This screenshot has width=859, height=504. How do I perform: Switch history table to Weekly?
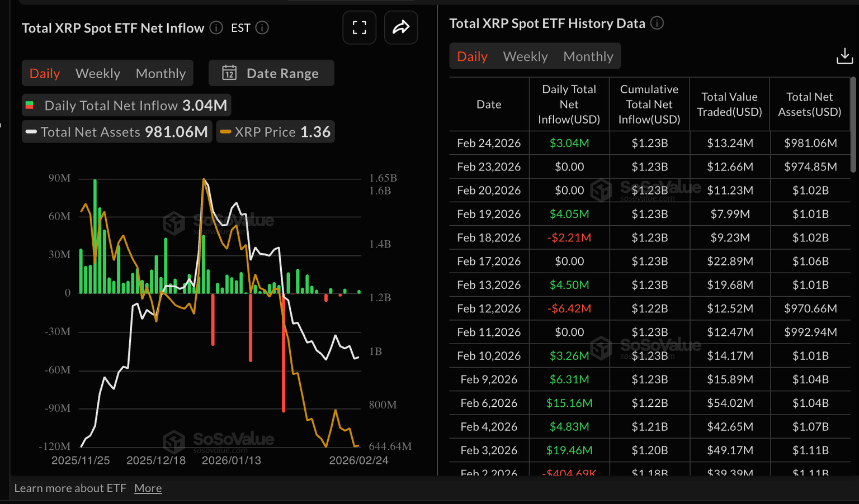525,56
